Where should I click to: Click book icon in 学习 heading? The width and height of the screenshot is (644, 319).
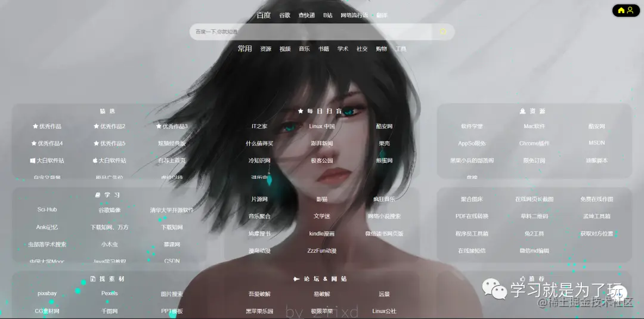(97, 195)
